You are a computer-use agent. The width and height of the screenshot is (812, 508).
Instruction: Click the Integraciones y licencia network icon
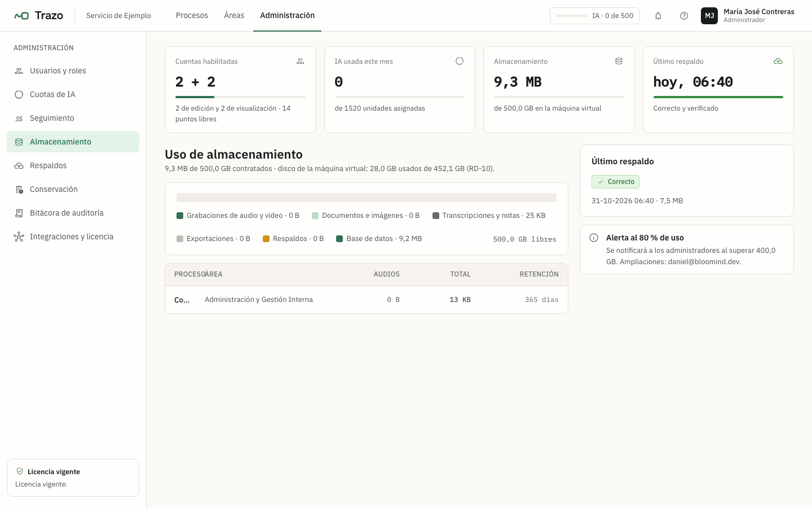[19, 237]
